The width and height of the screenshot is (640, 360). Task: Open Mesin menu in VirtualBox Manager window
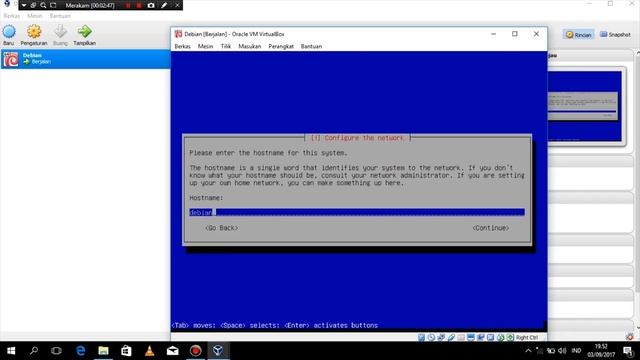point(35,16)
